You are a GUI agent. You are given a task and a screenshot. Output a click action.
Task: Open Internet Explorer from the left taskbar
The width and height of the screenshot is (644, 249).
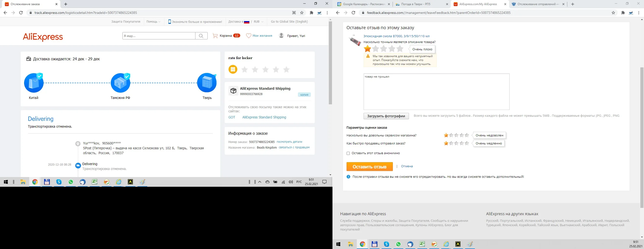(119, 182)
